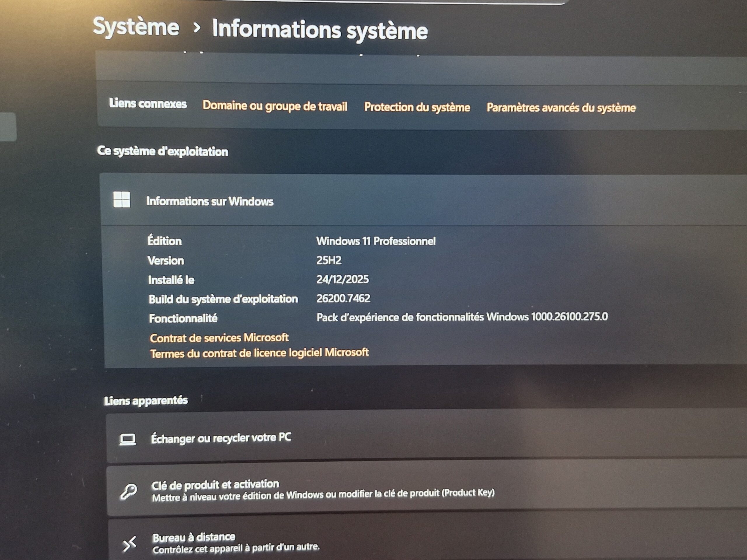Open the Bureau à distance setting title
This screenshot has height=560, width=747.
coord(194,537)
